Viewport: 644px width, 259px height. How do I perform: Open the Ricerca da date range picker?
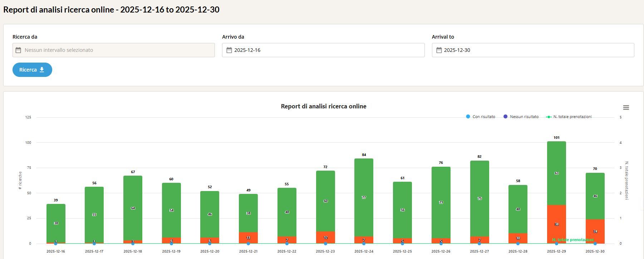point(114,50)
